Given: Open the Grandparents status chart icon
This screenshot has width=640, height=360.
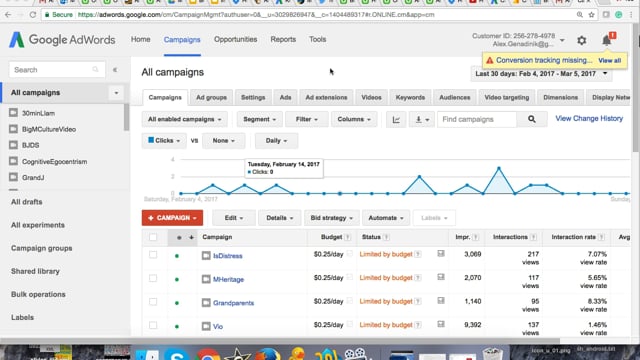Looking at the screenshot, I should 441,301.
